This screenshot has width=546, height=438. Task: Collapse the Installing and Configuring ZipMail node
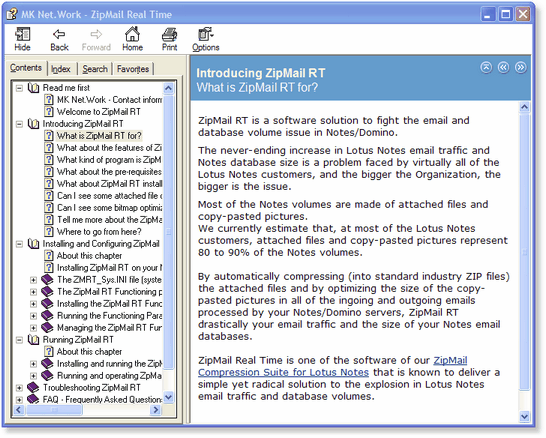20,244
